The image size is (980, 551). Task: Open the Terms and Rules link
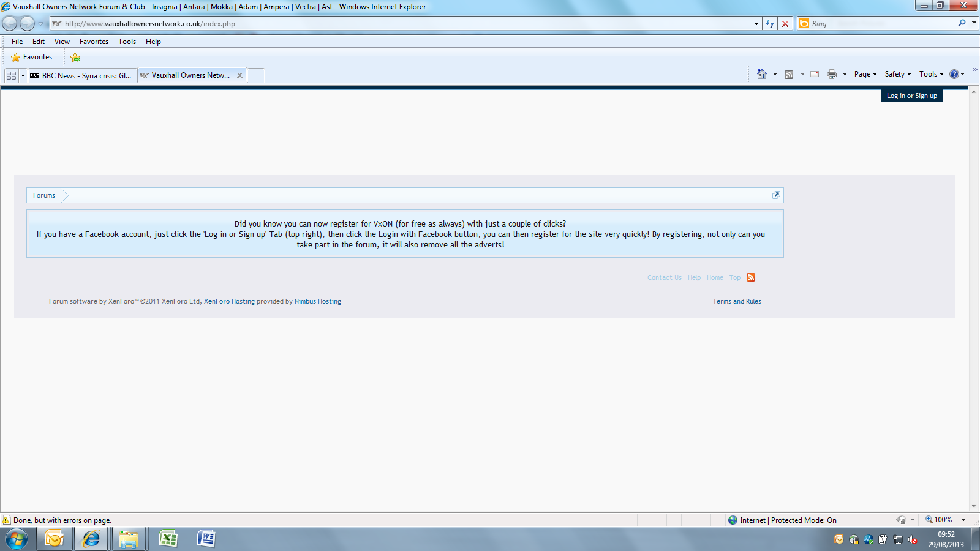click(x=737, y=301)
